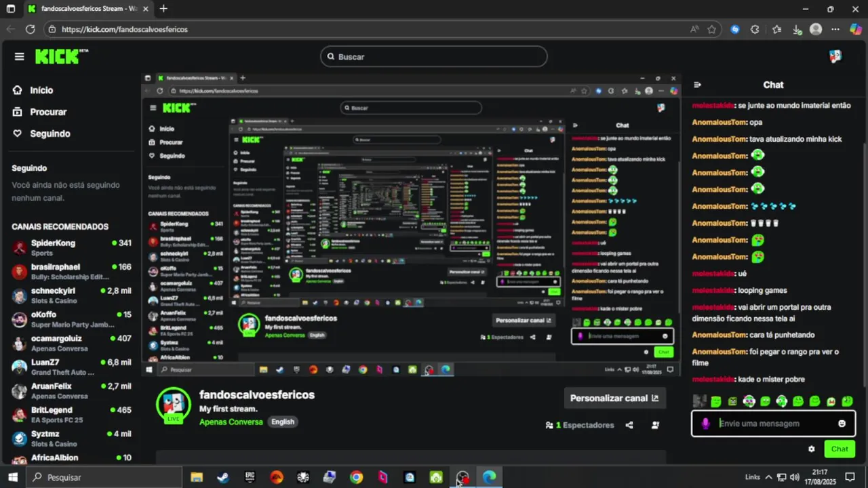This screenshot has width=868, height=488.
Task: Open brasilraphael recommended channel
Action: tap(71, 271)
